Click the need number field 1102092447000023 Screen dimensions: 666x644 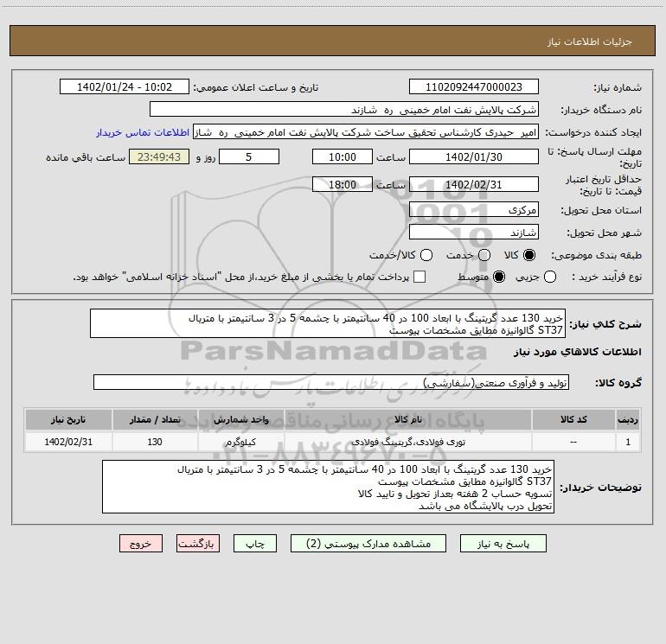coord(474,87)
